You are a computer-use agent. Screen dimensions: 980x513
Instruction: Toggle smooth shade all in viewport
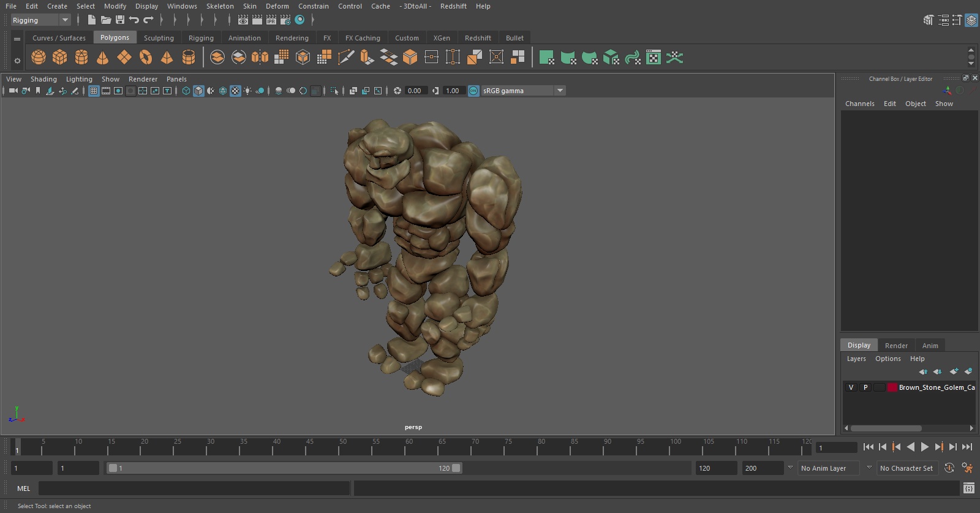pyautogui.click(x=198, y=91)
